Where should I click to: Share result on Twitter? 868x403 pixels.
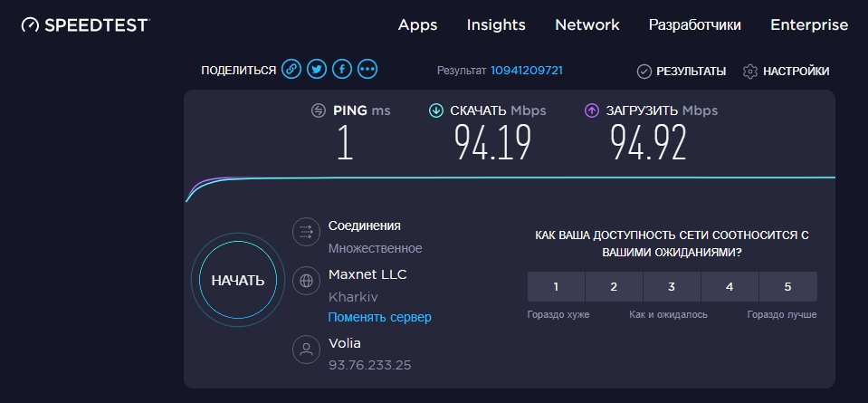[316, 69]
